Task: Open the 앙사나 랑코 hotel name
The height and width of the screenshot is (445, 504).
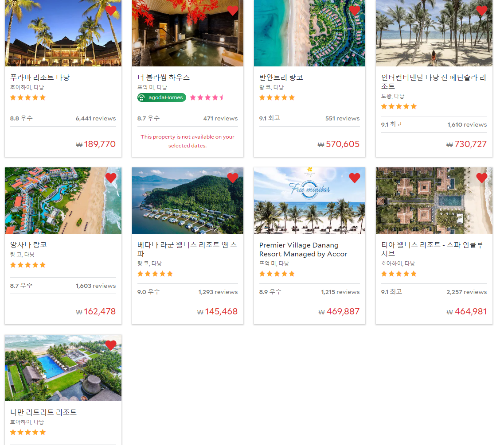Action: 29,245
